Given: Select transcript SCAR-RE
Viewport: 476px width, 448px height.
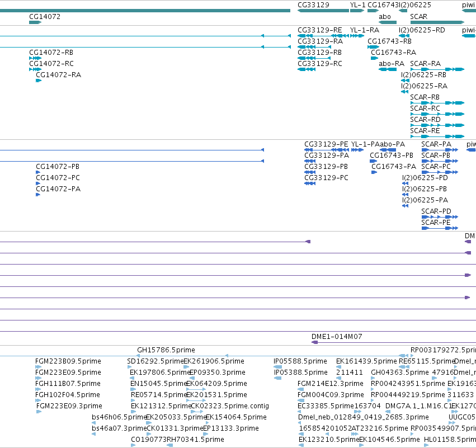Looking at the screenshot, I should 425,131.
